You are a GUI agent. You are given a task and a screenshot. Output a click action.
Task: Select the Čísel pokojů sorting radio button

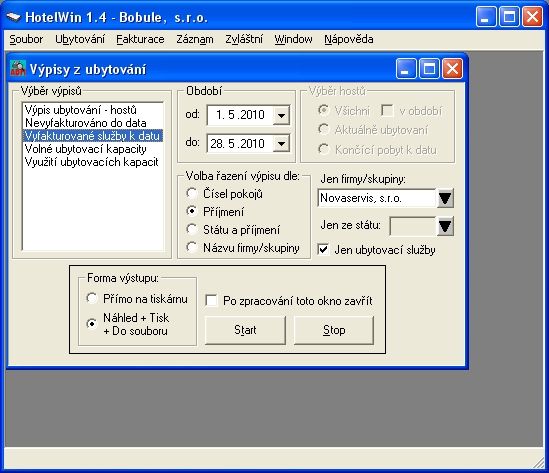192,193
